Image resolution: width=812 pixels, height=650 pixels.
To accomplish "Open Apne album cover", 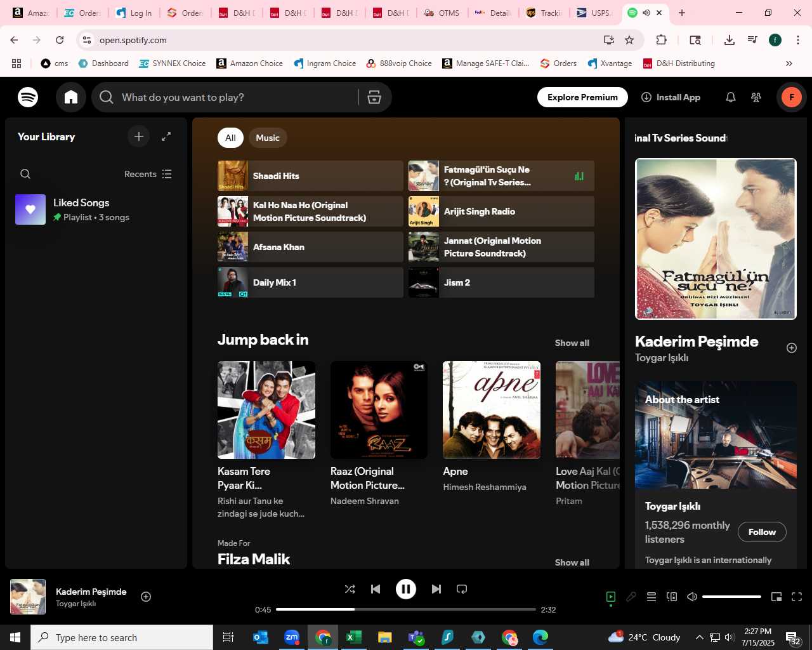I will (492, 410).
